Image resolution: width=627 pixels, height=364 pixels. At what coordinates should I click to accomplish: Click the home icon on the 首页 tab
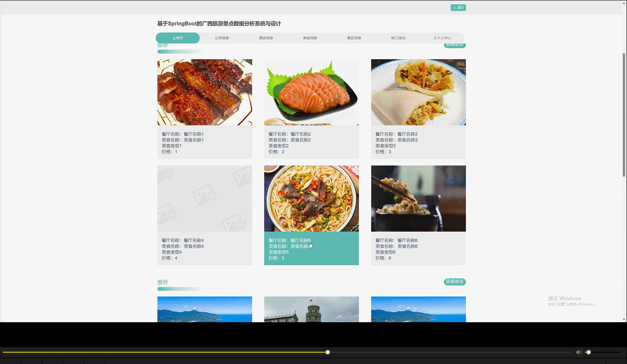click(173, 38)
